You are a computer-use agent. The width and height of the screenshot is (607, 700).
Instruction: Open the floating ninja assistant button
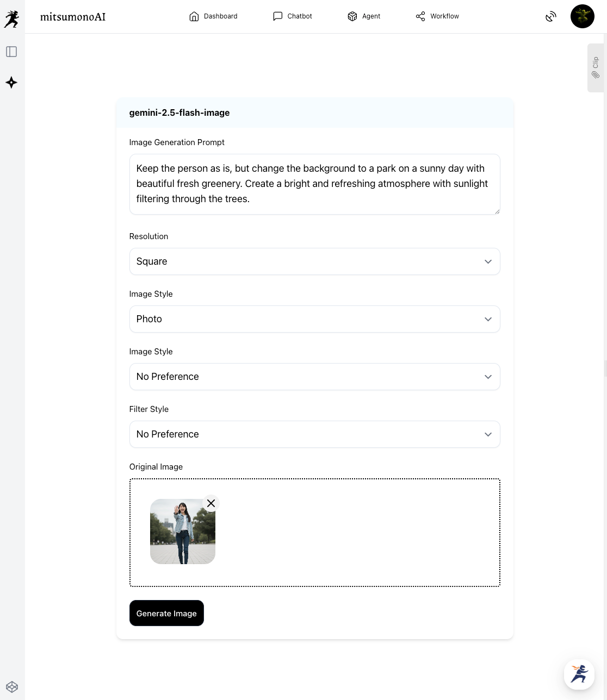click(x=579, y=674)
